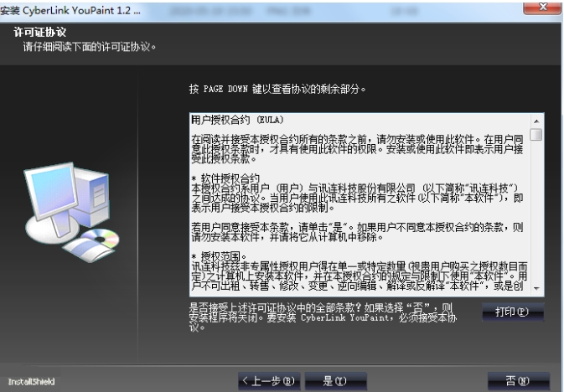
Task: Print the license with 打印(P) button
Action: tap(513, 312)
